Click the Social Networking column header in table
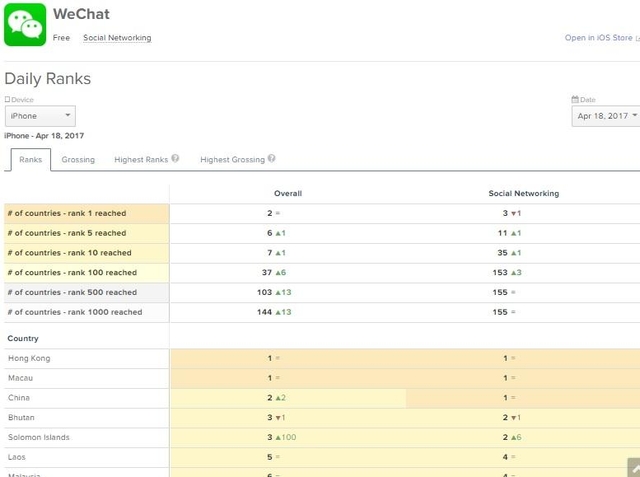Image resolution: width=640 pixels, height=477 pixels. pyautogui.click(x=523, y=193)
